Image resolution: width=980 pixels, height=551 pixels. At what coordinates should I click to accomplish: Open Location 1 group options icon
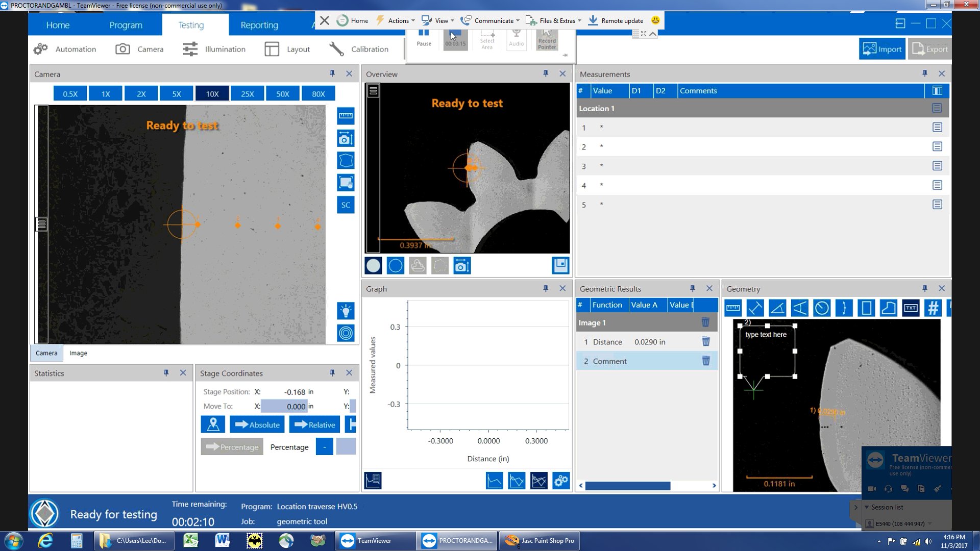coord(937,108)
